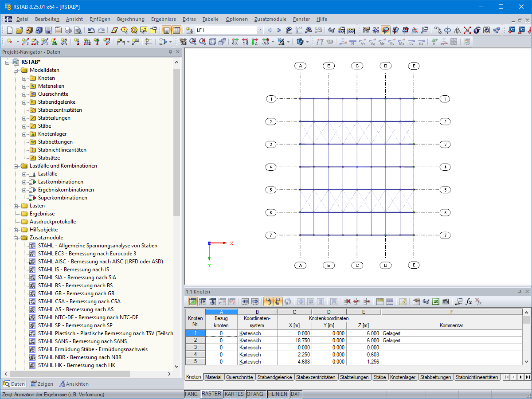Open the Zusatzmodule menu
The image size is (532, 399).
270,19
